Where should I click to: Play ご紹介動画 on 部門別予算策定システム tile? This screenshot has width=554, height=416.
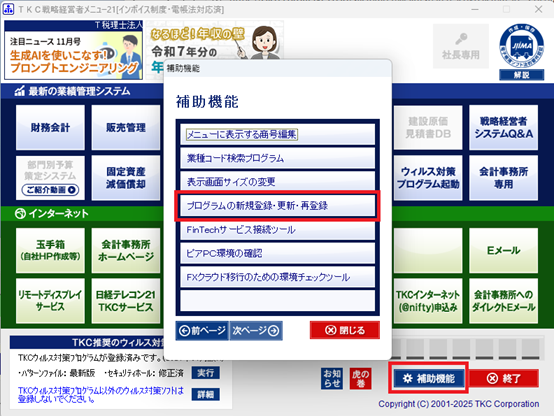[x=51, y=190]
